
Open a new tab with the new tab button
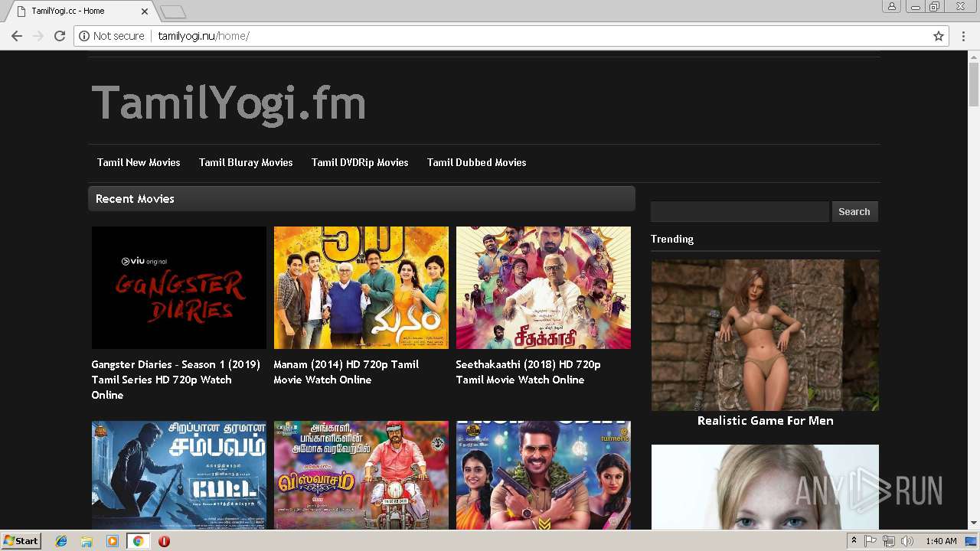click(x=173, y=11)
